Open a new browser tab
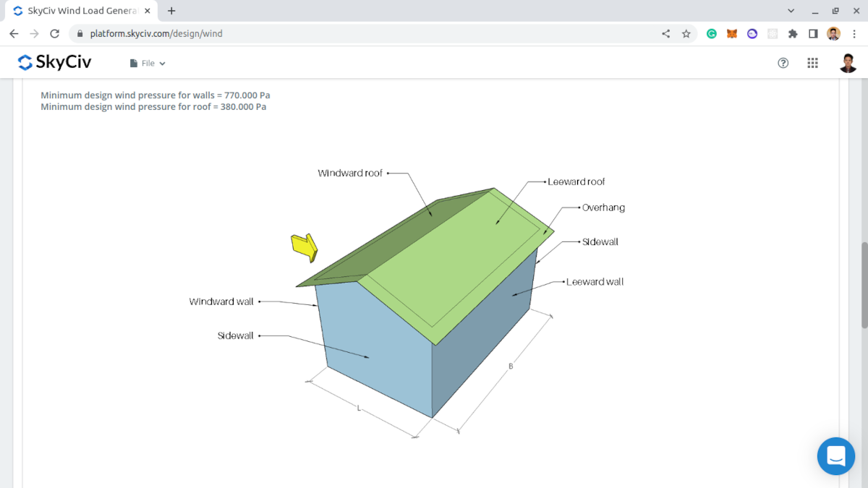 point(171,11)
